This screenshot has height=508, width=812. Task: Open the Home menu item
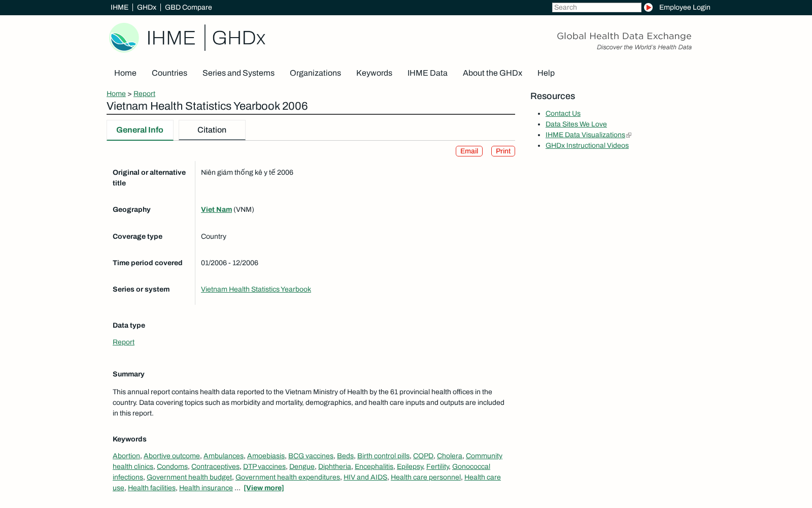click(125, 73)
